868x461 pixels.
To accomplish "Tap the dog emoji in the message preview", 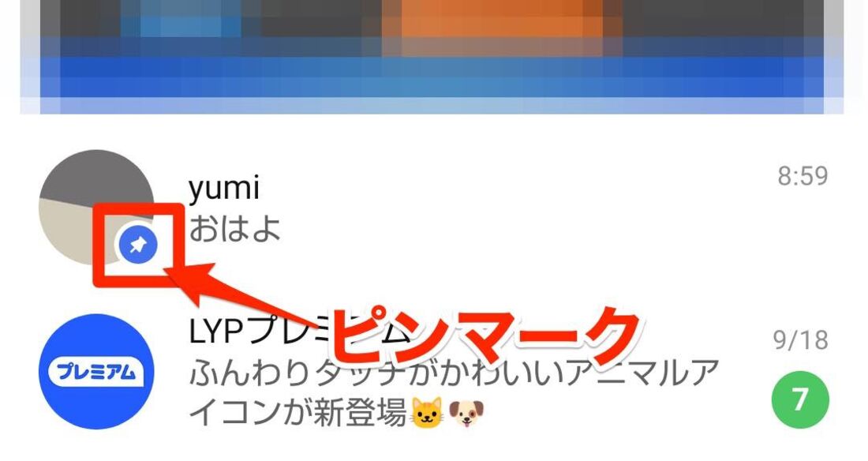I will click(x=466, y=413).
